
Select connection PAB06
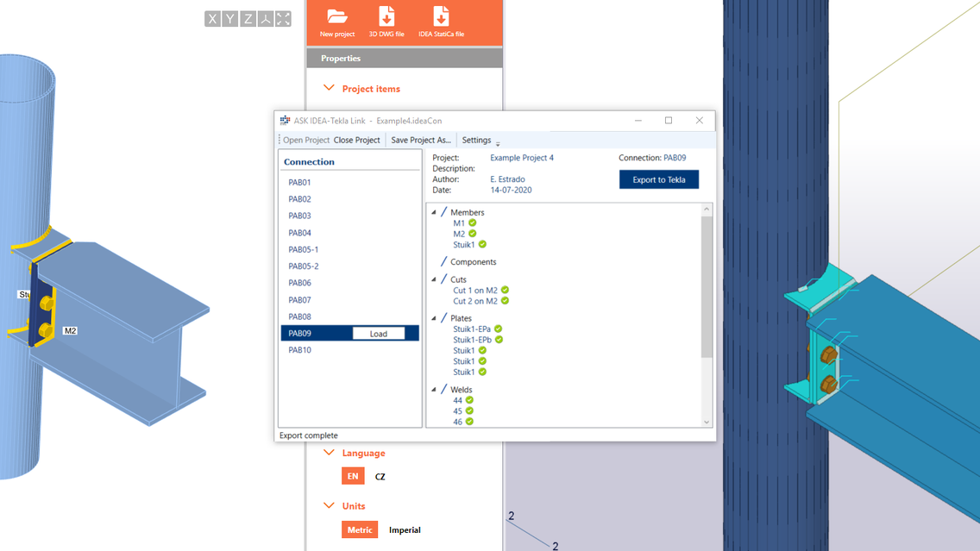tap(299, 282)
